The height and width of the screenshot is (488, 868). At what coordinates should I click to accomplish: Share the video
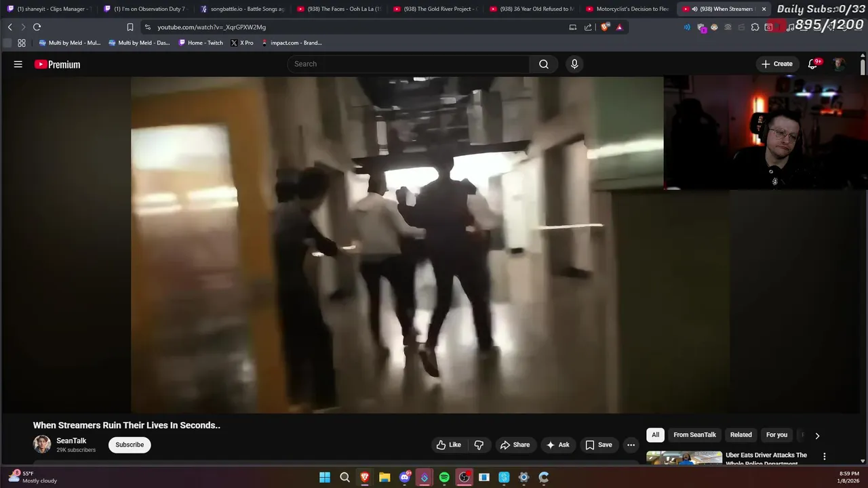tap(515, 445)
